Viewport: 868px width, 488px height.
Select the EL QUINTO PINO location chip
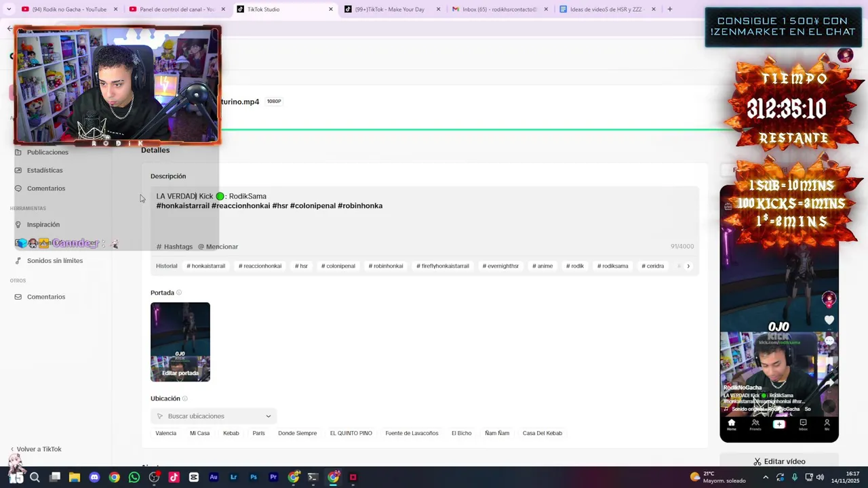(351, 433)
